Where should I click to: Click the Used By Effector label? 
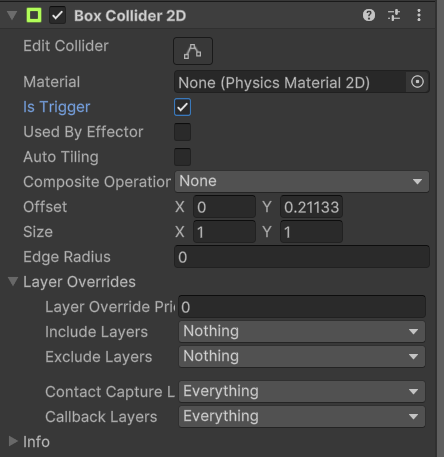(83, 132)
